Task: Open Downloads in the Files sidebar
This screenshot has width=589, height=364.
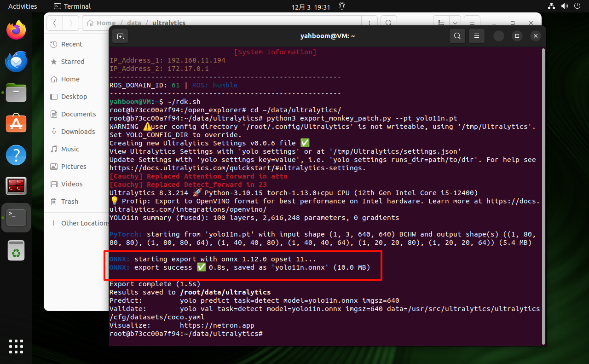Action: 76,132
